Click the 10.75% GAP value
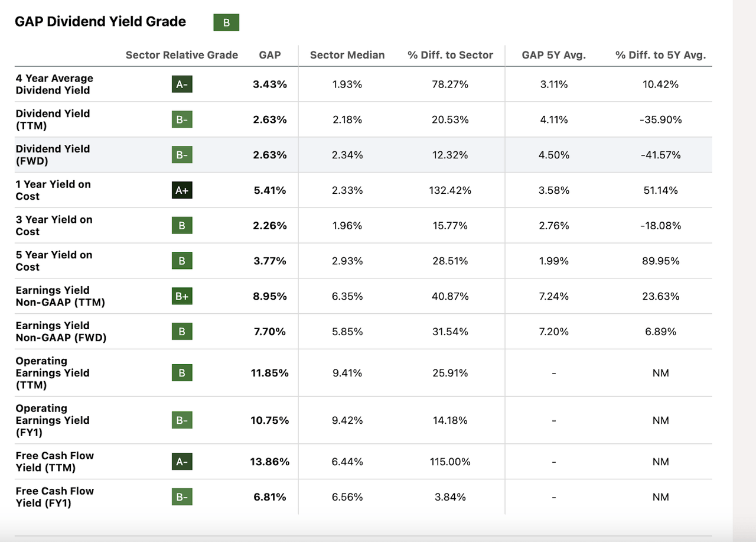Image resolution: width=756 pixels, height=542 pixels. click(x=270, y=420)
